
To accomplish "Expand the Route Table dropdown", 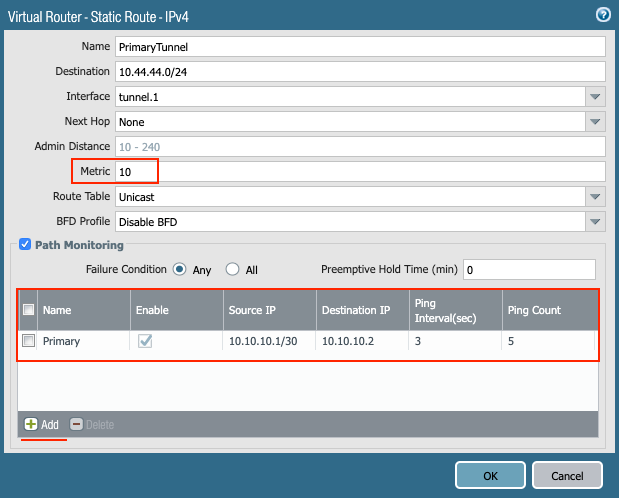I will (x=595, y=196).
